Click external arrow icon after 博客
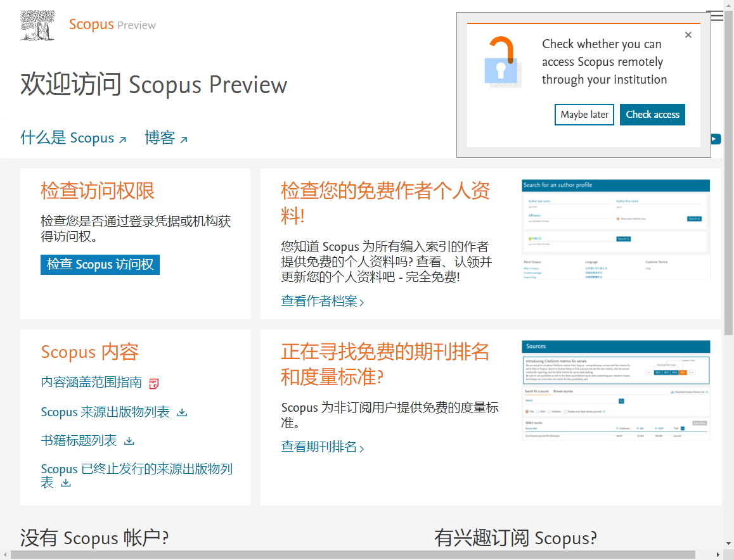The image size is (734, 560). pos(184,139)
